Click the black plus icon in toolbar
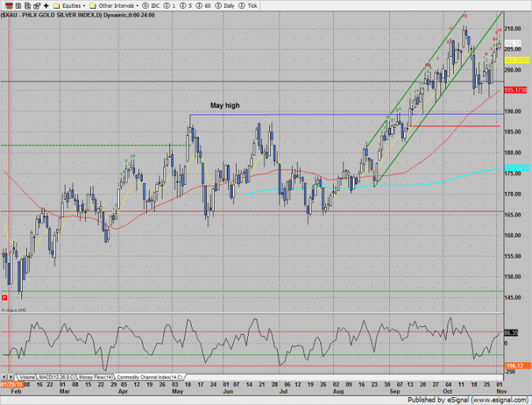532x405 pixels. (x=46, y=6)
